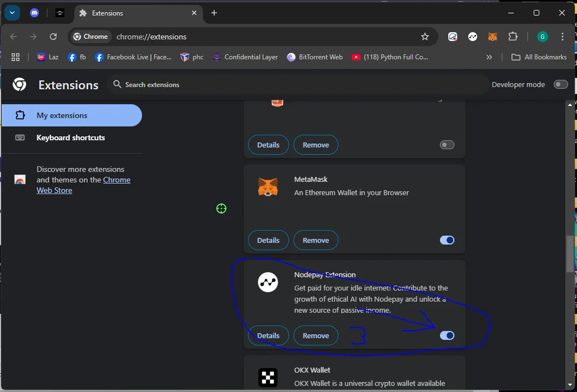Image resolution: width=577 pixels, height=392 pixels.
Task: Click the Web Store rainbow icon
Action: (x=20, y=180)
